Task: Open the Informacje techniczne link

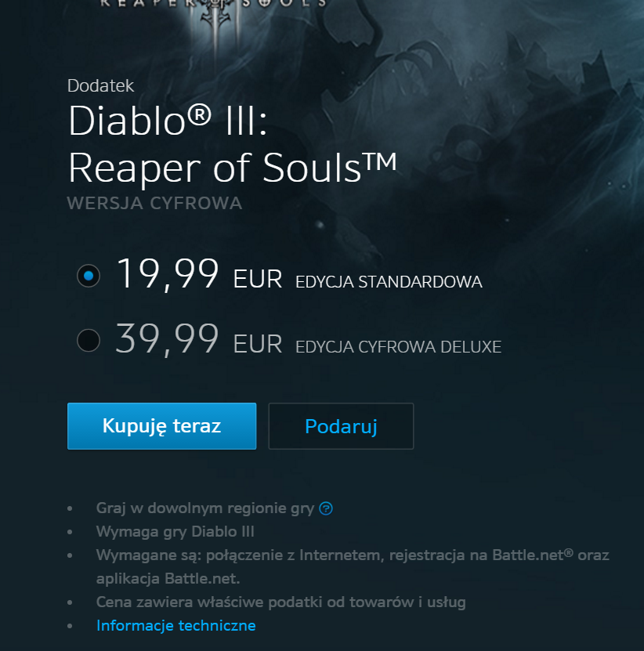Action: pyautogui.click(x=176, y=625)
